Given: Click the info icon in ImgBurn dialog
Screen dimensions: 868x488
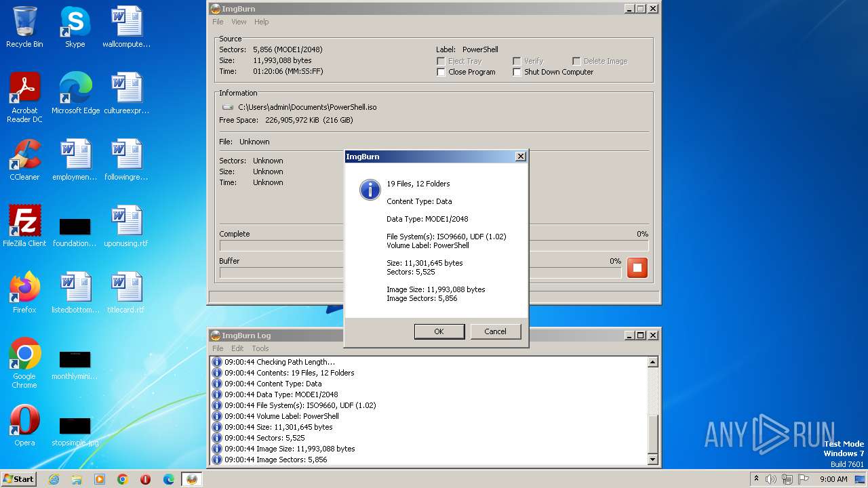Looking at the screenshot, I should pyautogui.click(x=370, y=189).
